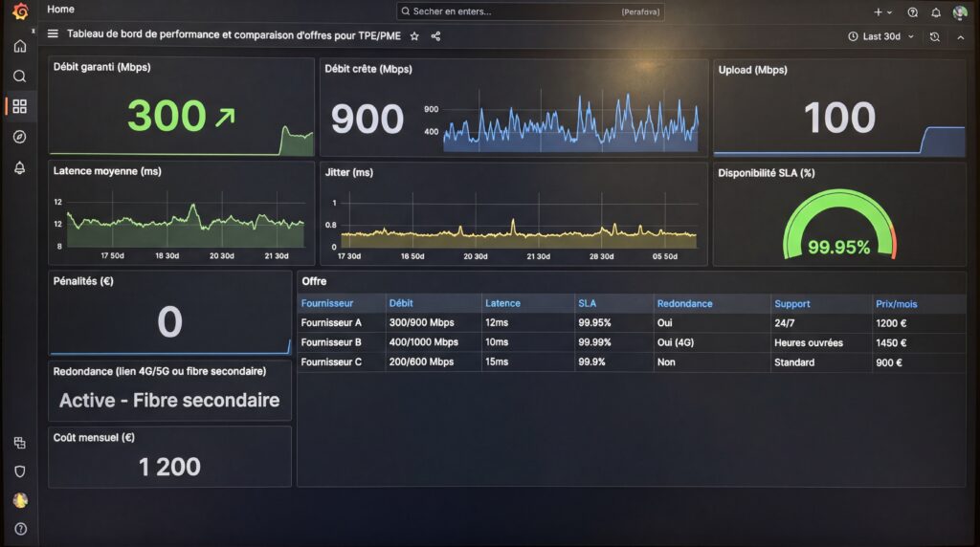
Task: Select Fournisseur B cell
Action: [x=331, y=342]
